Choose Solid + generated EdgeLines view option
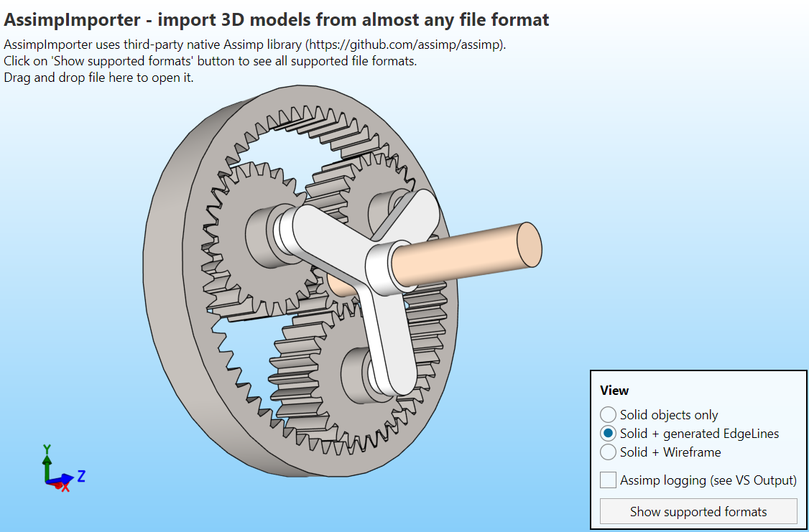This screenshot has width=809, height=532. [608, 433]
